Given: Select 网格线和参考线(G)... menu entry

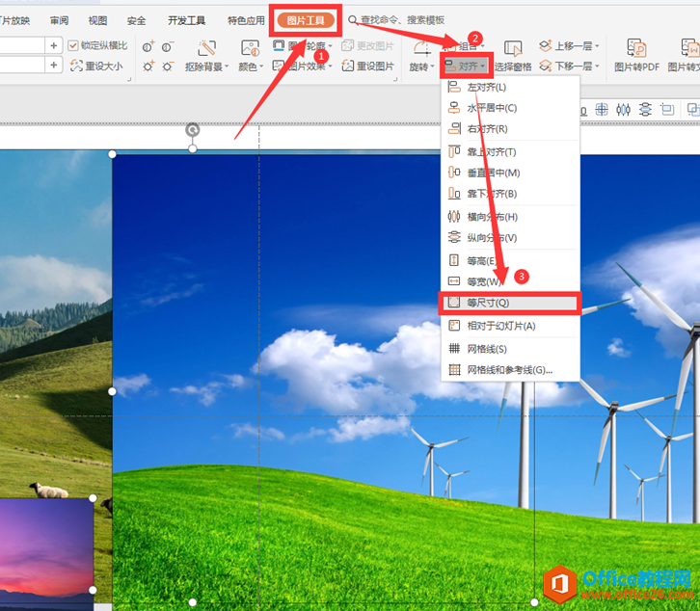Looking at the screenshot, I should 509,370.
